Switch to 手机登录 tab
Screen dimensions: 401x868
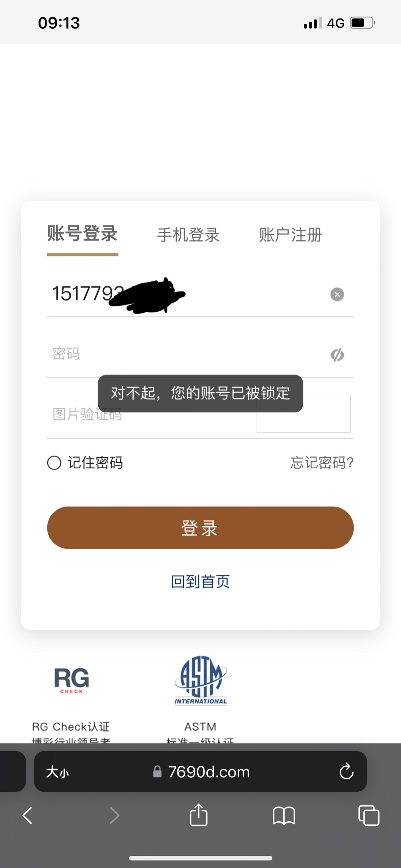tap(188, 235)
